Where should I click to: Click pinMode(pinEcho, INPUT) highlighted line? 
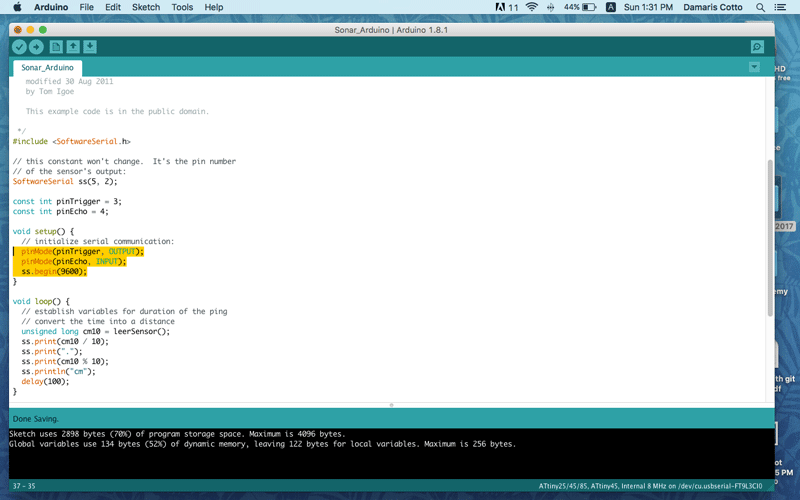point(73,261)
